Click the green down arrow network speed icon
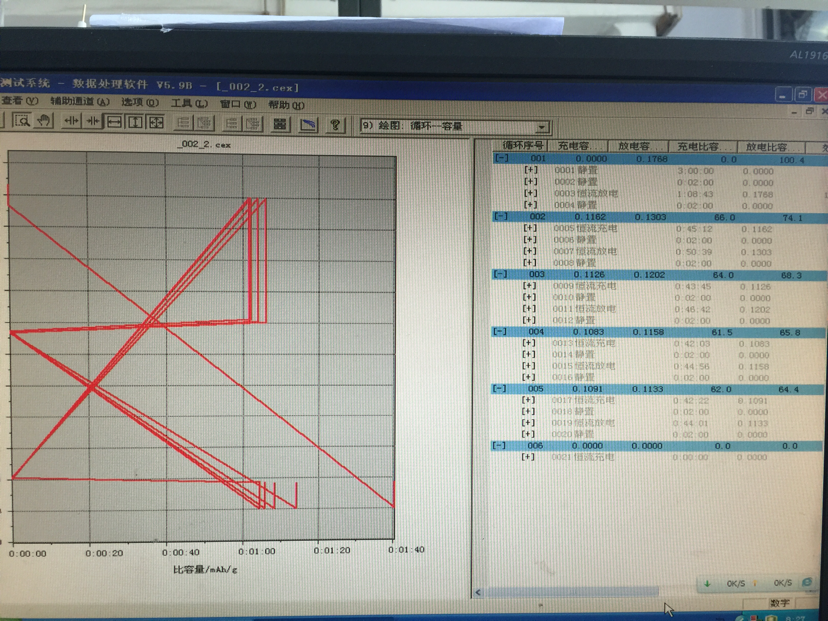This screenshot has width=828, height=621. pos(708,584)
